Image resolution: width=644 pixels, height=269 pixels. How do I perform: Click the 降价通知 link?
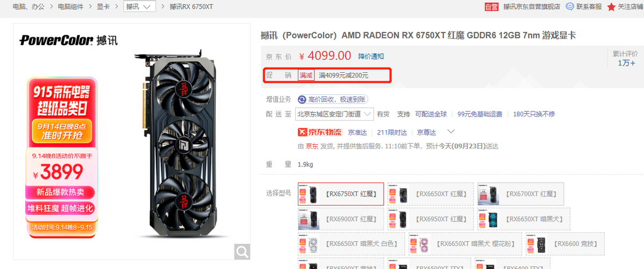click(x=371, y=56)
